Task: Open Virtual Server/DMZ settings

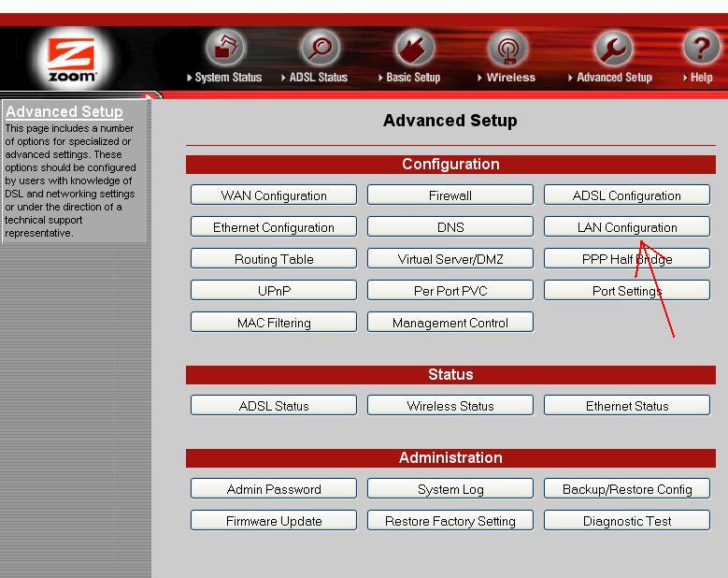Action: pyautogui.click(x=450, y=259)
